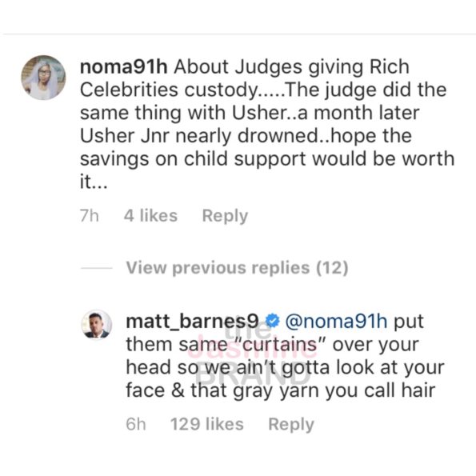Open matt_barnes9's profile picture
This screenshot has height=476, width=476.
coord(97,324)
